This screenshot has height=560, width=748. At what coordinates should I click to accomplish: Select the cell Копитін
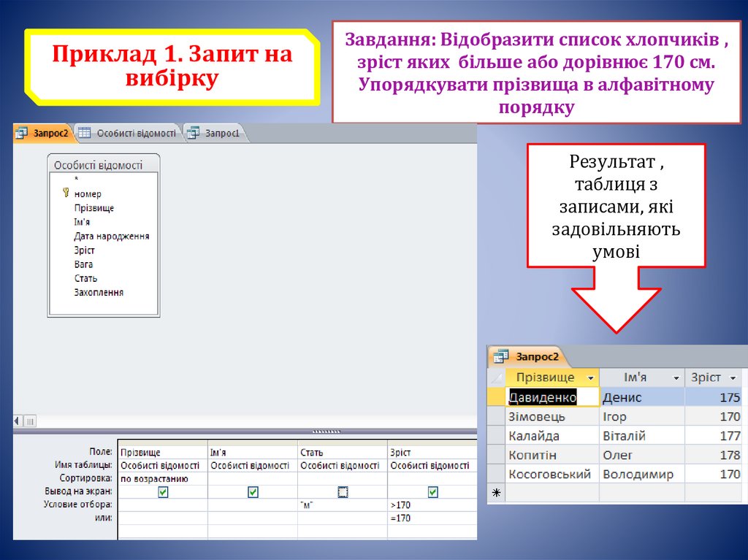coord(552,455)
